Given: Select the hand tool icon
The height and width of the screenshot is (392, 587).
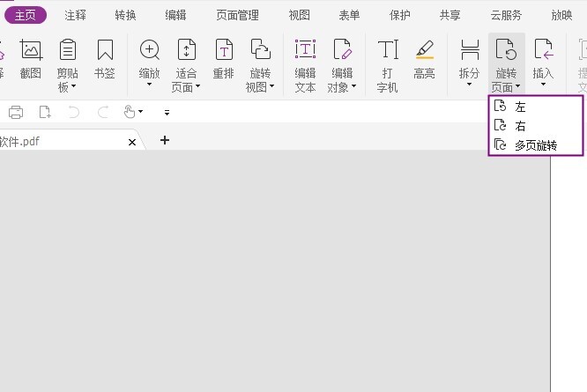Looking at the screenshot, I should (130, 112).
